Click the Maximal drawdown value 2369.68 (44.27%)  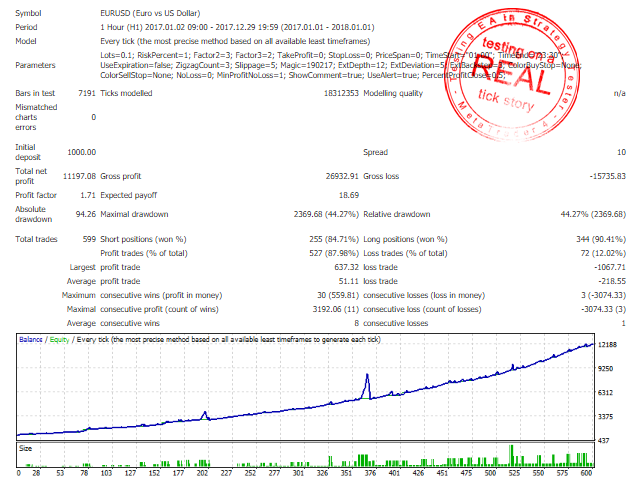pyautogui.click(x=326, y=214)
